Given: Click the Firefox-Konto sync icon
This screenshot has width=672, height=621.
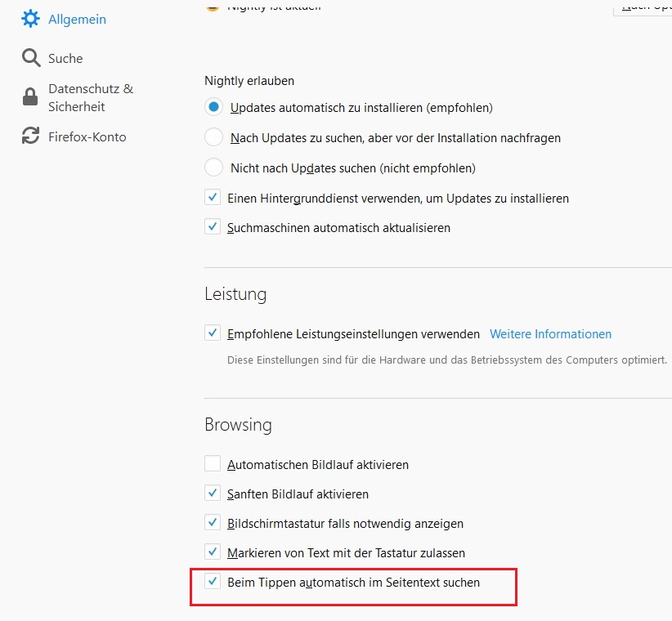Looking at the screenshot, I should tap(30, 136).
